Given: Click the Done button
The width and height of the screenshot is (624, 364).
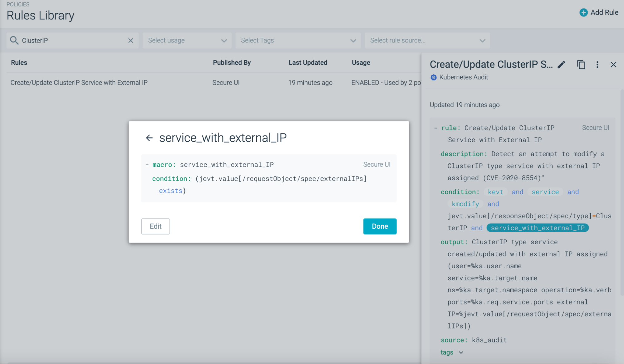Looking at the screenshot, I should click(380, 226).
